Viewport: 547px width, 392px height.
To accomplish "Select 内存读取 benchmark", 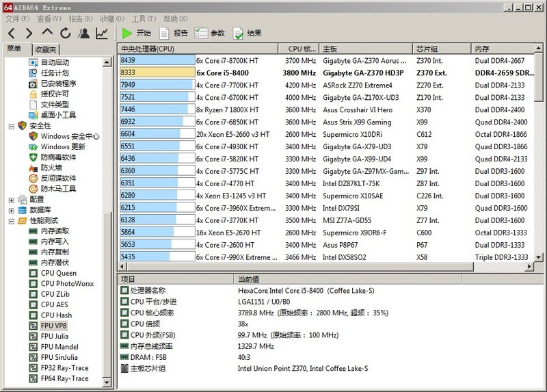I will click(55, 231).
